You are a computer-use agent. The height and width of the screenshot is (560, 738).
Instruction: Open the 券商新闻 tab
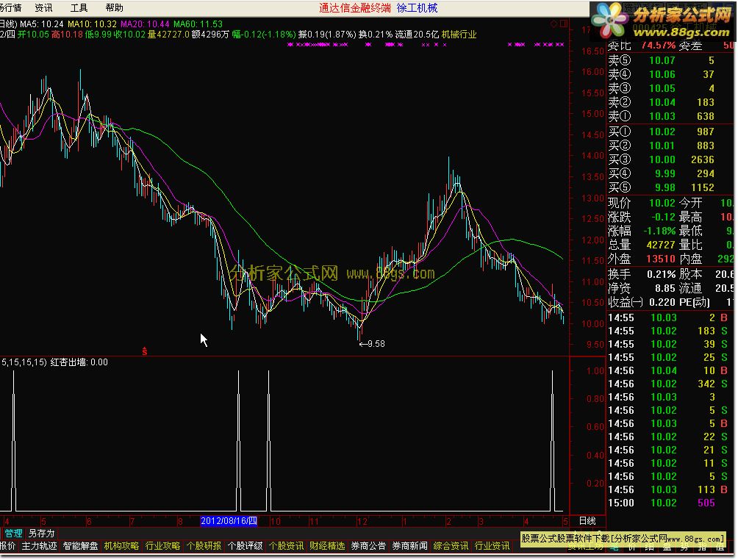410,546
